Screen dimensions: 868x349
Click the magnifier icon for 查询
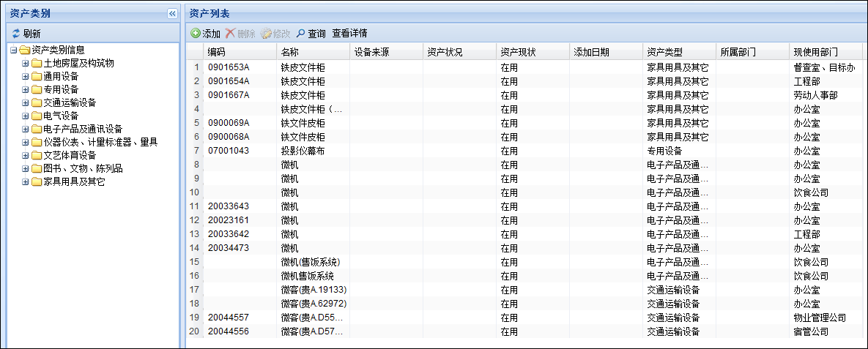click(x=300, y=33)
